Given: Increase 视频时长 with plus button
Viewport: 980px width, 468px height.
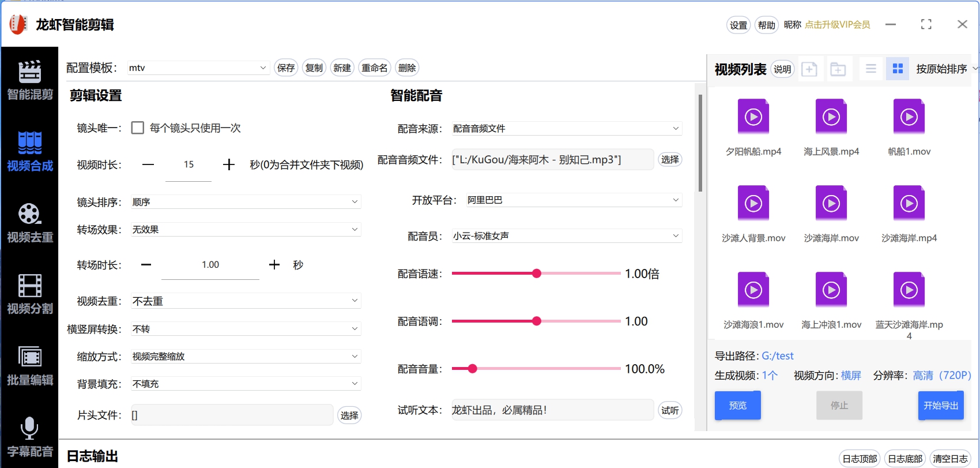Looking at the screenshot, I should [229, 165].
